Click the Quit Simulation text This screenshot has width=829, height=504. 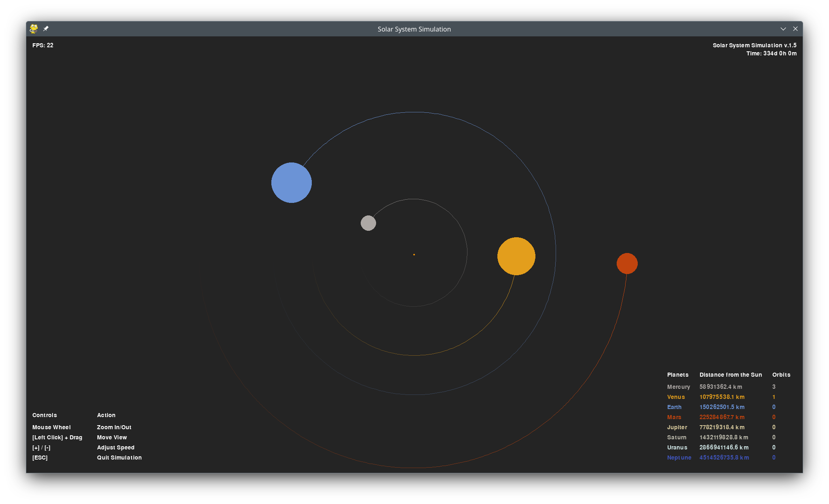(119, 458)
